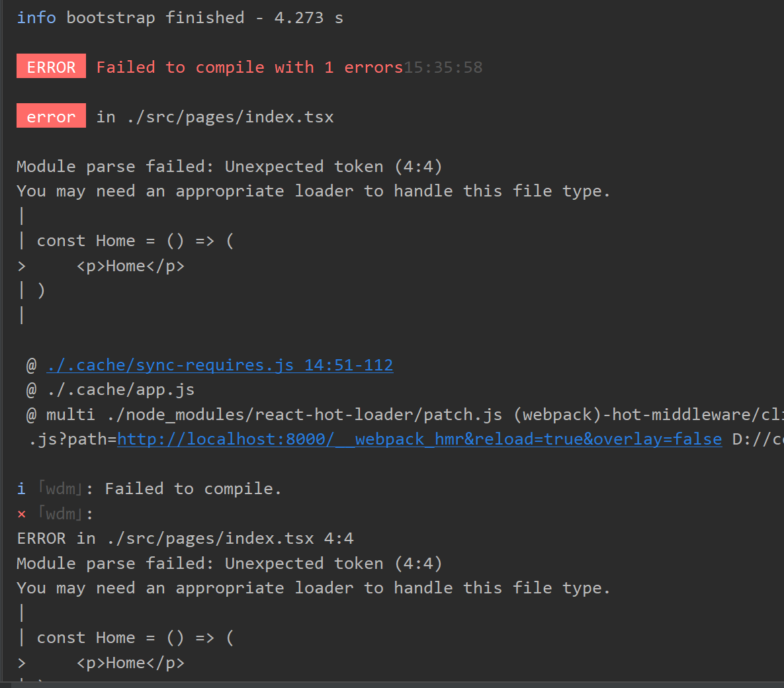Open the localhost:8000 webpack_hmr link

[419, 439]
